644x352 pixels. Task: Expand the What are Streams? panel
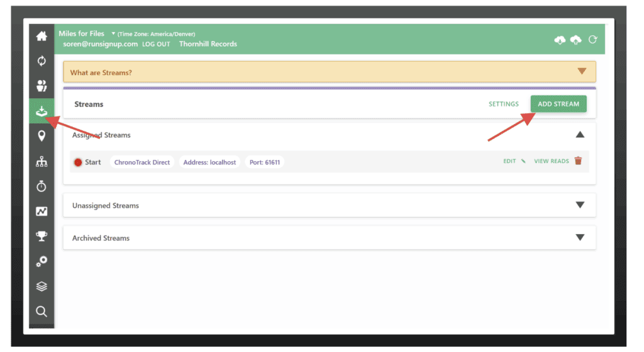click(581, 72)
